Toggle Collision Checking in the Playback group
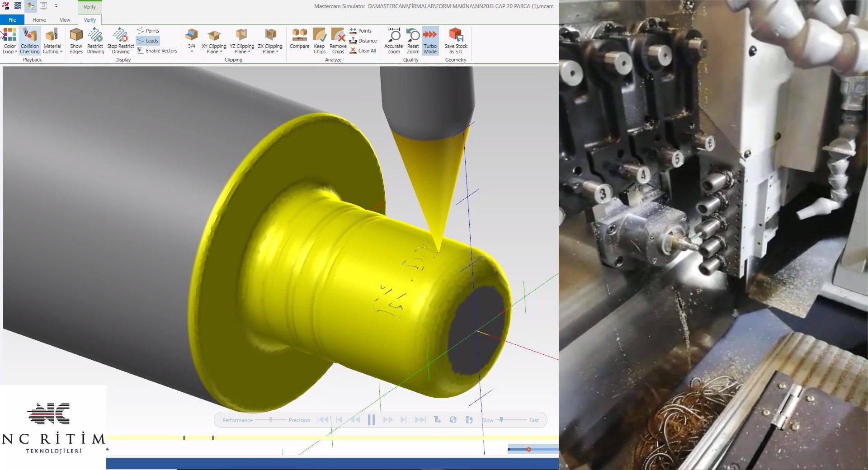 coord(30,41)
